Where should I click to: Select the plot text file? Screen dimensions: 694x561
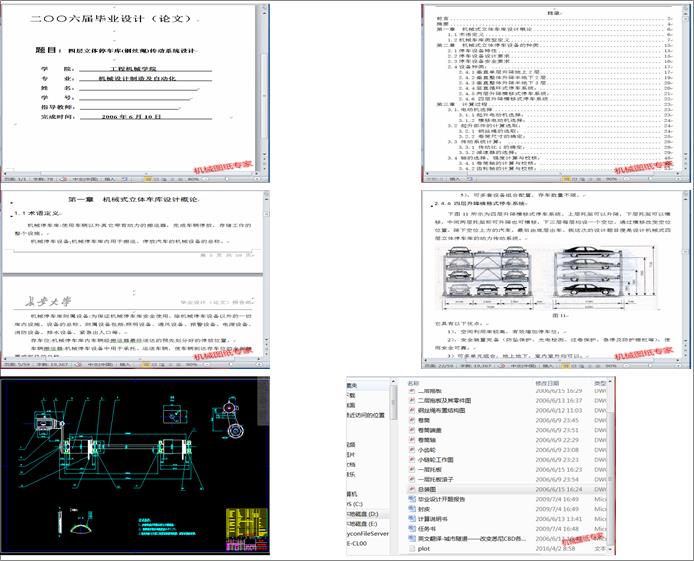click(424, 549)
